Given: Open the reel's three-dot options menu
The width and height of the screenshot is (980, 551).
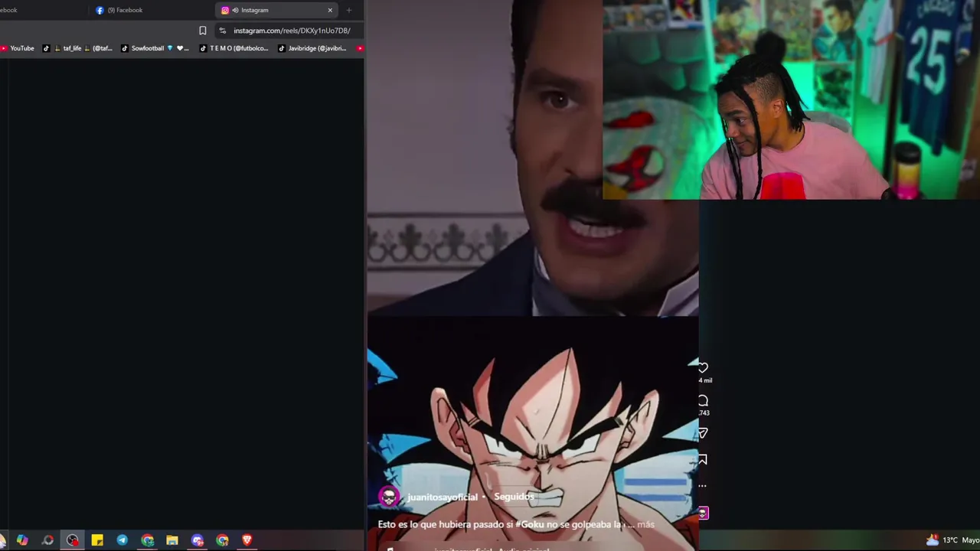Looking at the screenshot, I should 702,485.
